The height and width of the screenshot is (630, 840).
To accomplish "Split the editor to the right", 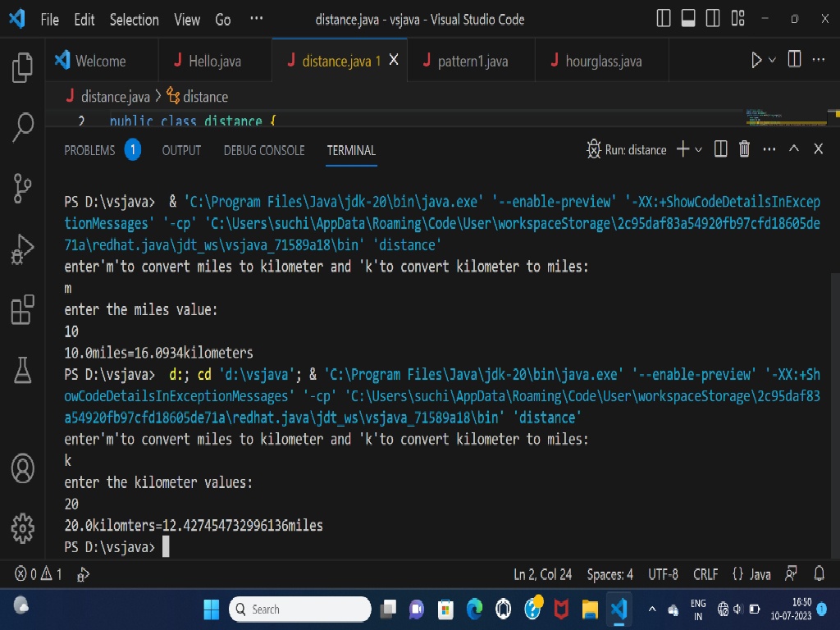I will (x=794, y=59).
